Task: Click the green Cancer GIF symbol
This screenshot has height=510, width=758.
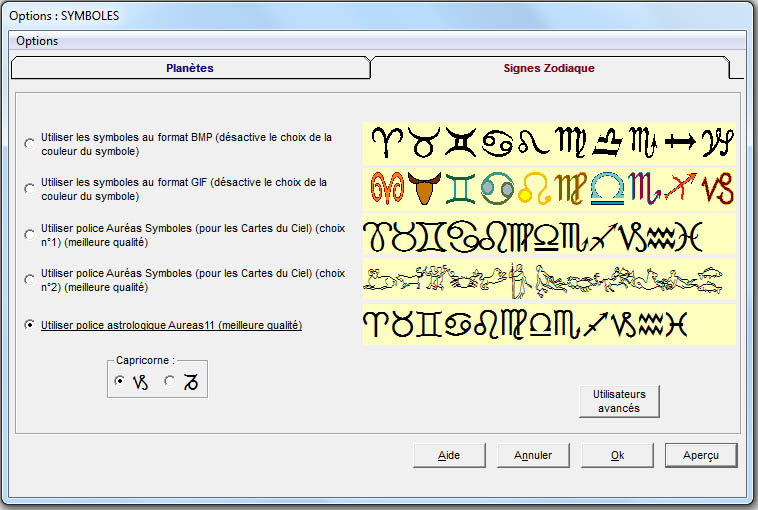Action: [x=497, y=189]
